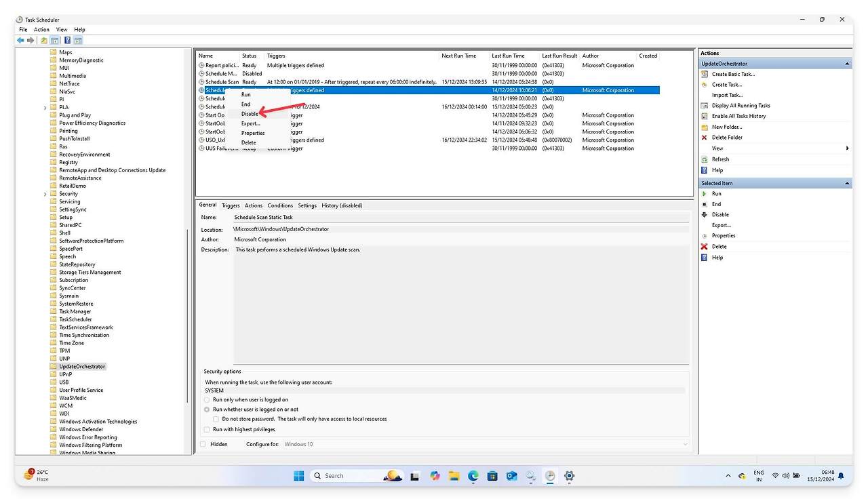Screen dimensions: 868x501
Task: Click Properties under Selected Item
Action: click(724, 236)
